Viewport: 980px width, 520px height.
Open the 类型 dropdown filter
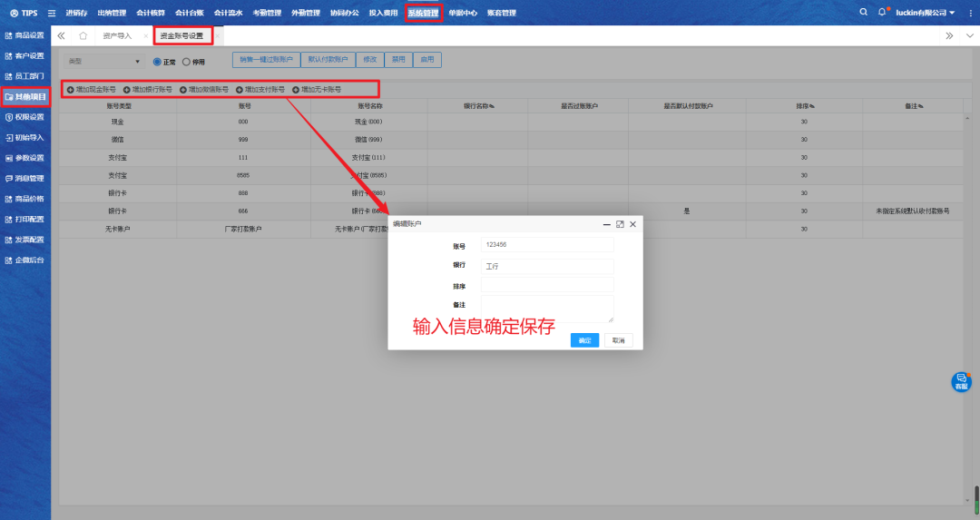click(103, 62)
